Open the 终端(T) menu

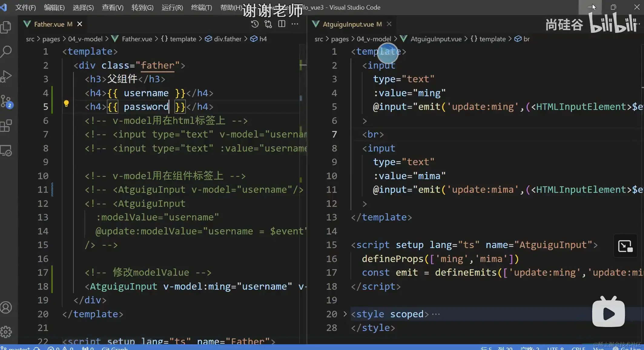pos(201,7)
